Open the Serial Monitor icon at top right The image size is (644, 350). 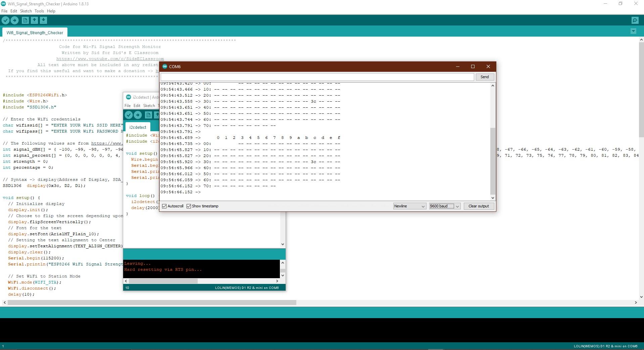[635, 20]
